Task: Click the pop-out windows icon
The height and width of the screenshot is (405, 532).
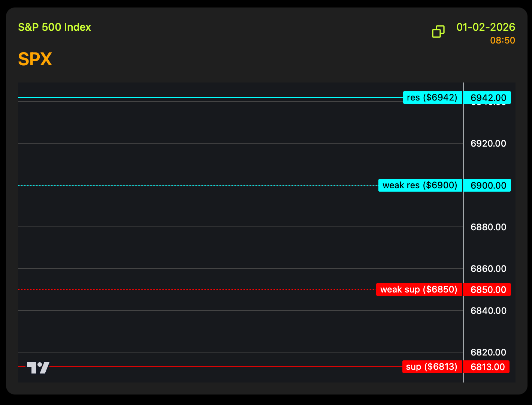Action: tap(438, 31)
